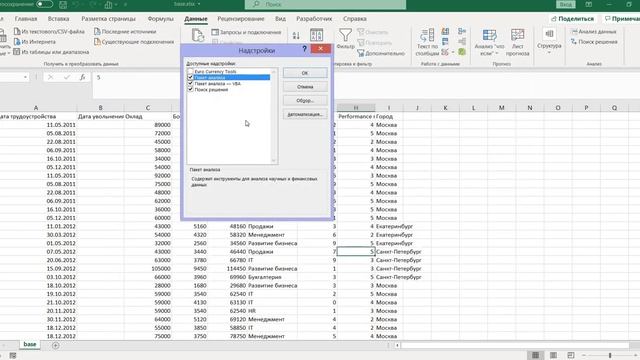
Task: Open the 'Формулы' tab
Action: point(160,19)
